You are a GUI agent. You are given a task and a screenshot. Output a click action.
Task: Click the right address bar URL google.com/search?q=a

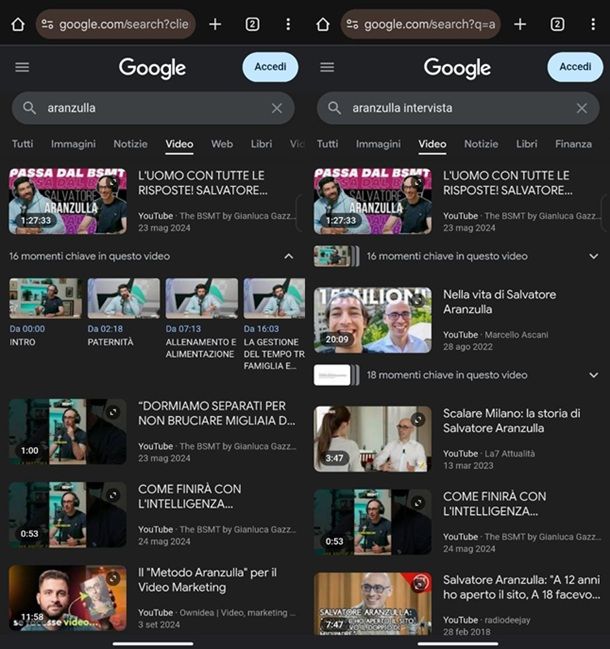point(430,24)
